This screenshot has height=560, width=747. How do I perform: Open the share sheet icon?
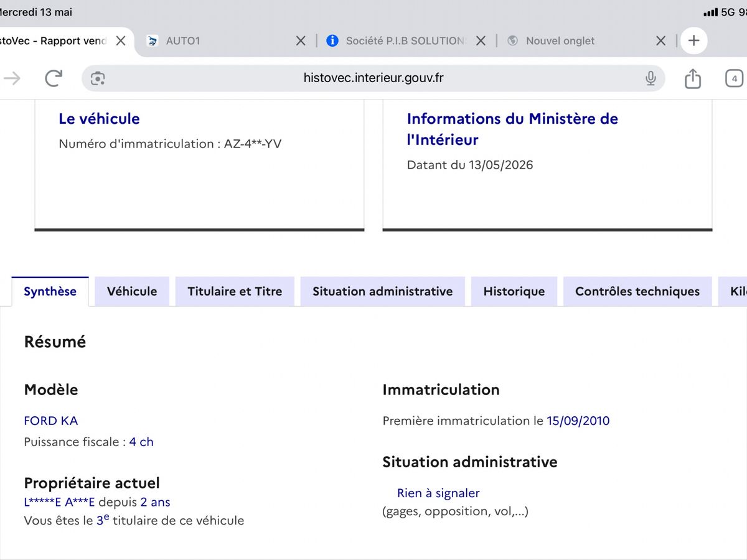pyautogui.click(x=693, y=78)
